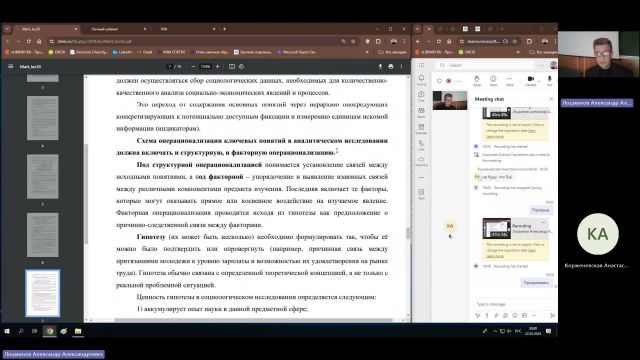Open the Microsoft Teams bookmark

297,52
